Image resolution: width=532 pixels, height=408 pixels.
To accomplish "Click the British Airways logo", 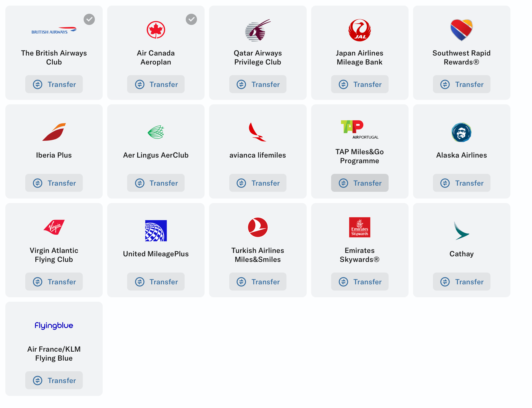I will 54,30.
